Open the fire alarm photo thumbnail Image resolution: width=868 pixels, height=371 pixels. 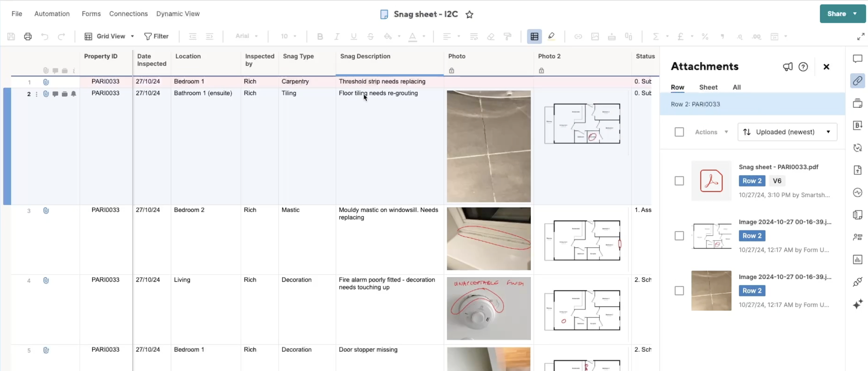point(489,308)
